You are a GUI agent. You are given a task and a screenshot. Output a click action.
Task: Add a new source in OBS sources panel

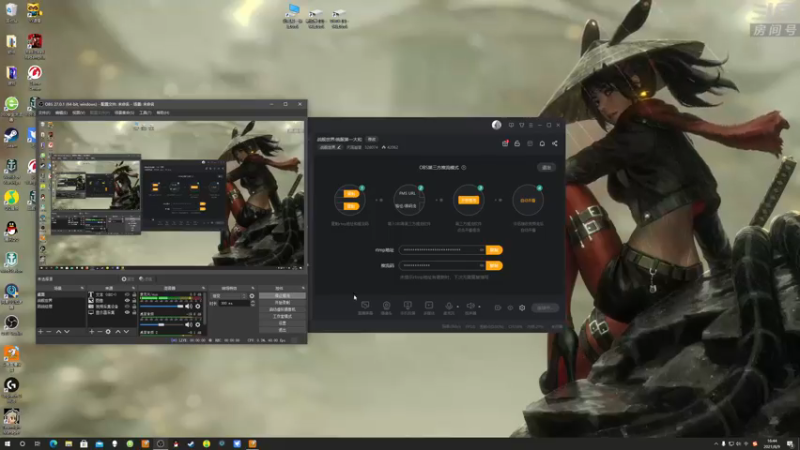[x=92, y=332]
